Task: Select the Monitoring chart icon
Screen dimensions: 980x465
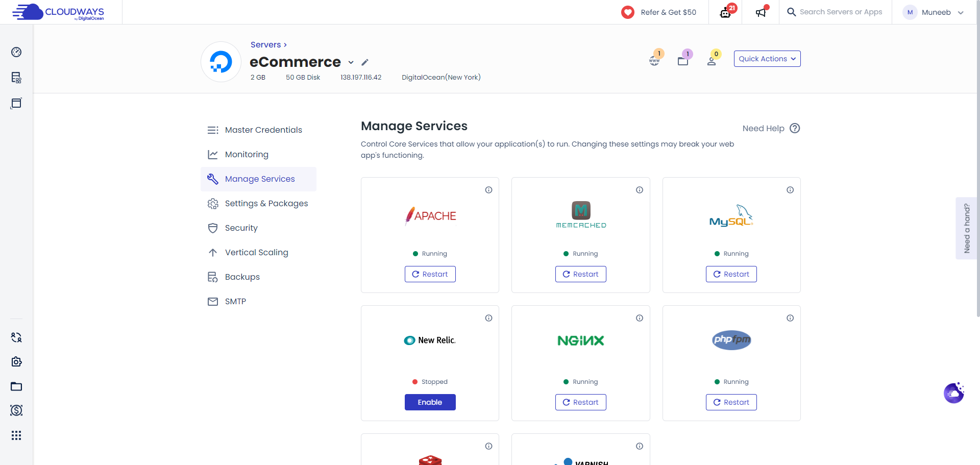Action: pyautogui.click(x=213, y=154)
